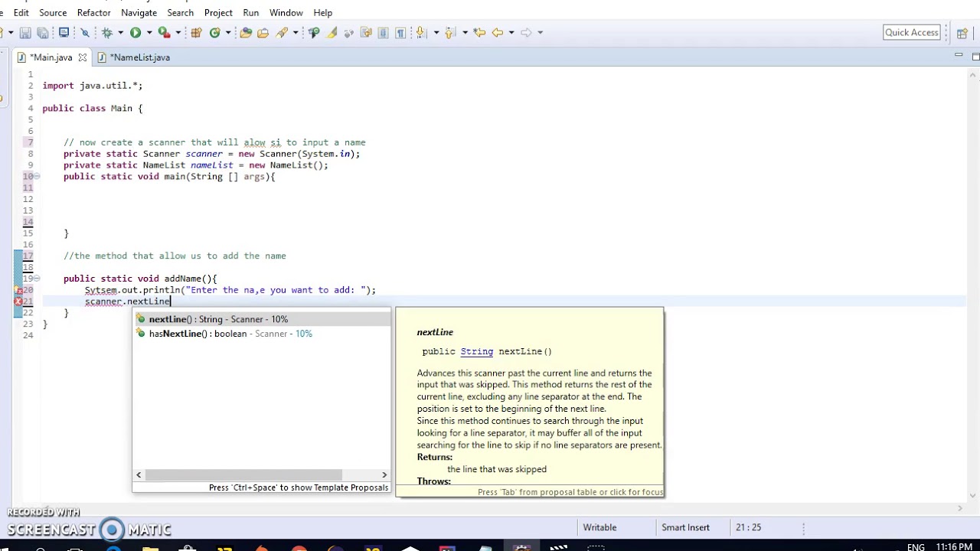Create a new Java package via toolbar icon
The image size is (980, 551).
(196, 32)
